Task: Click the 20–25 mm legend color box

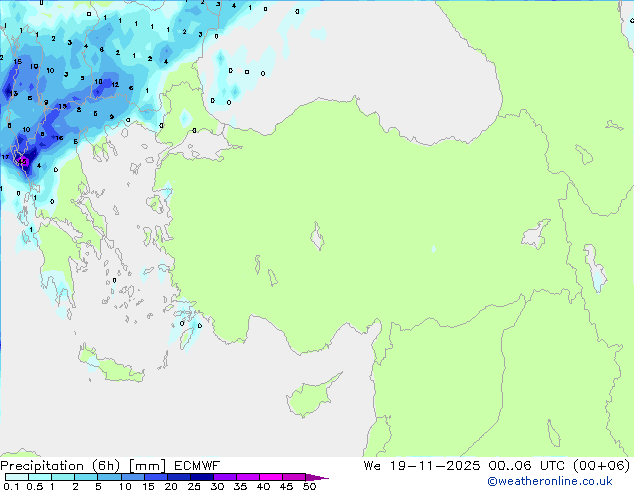Action: (179, 477)
